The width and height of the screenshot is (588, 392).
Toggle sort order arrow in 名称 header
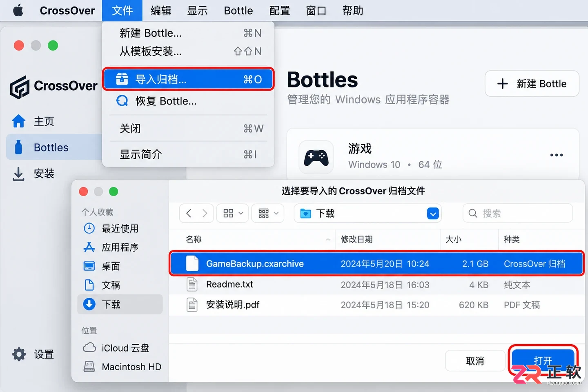tap(328, 240)
